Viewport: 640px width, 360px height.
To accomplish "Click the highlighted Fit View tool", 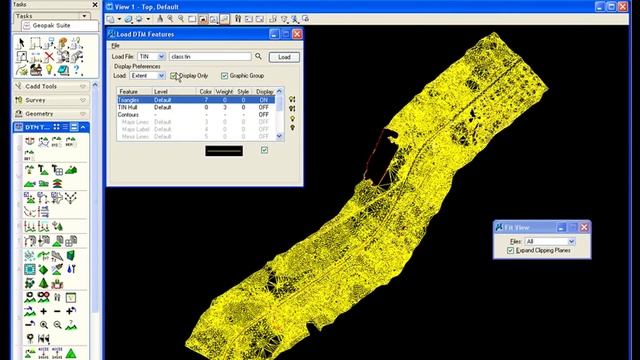I will (x=203, y=19).
